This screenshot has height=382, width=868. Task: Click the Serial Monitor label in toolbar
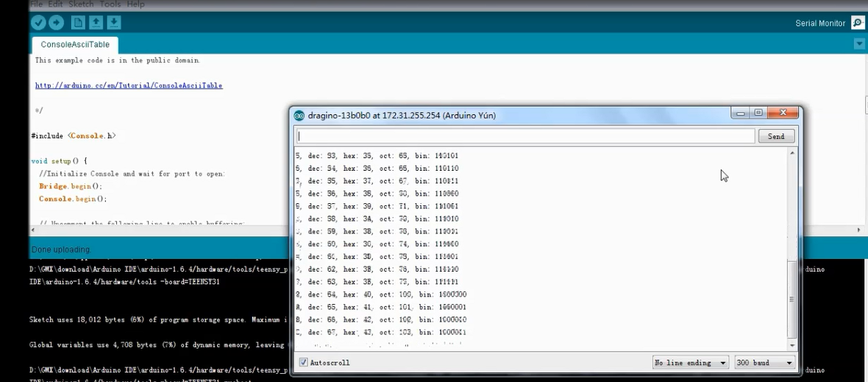(x=820, y=24)
